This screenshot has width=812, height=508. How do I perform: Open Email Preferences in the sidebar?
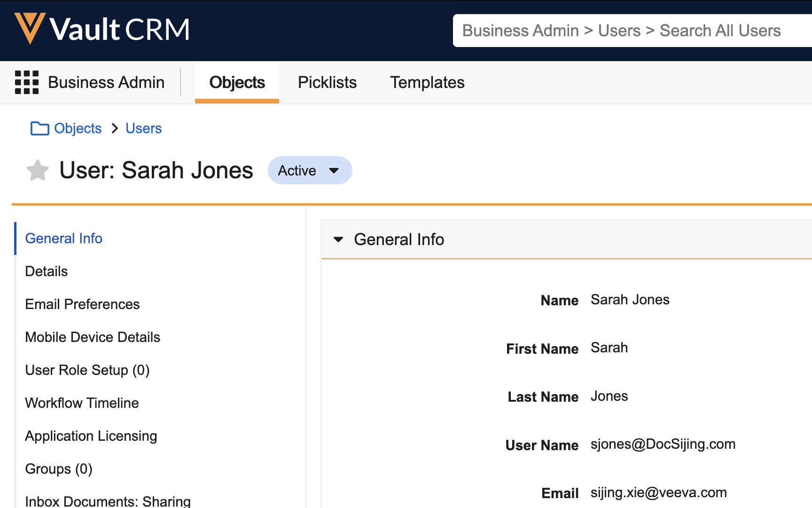82,304
